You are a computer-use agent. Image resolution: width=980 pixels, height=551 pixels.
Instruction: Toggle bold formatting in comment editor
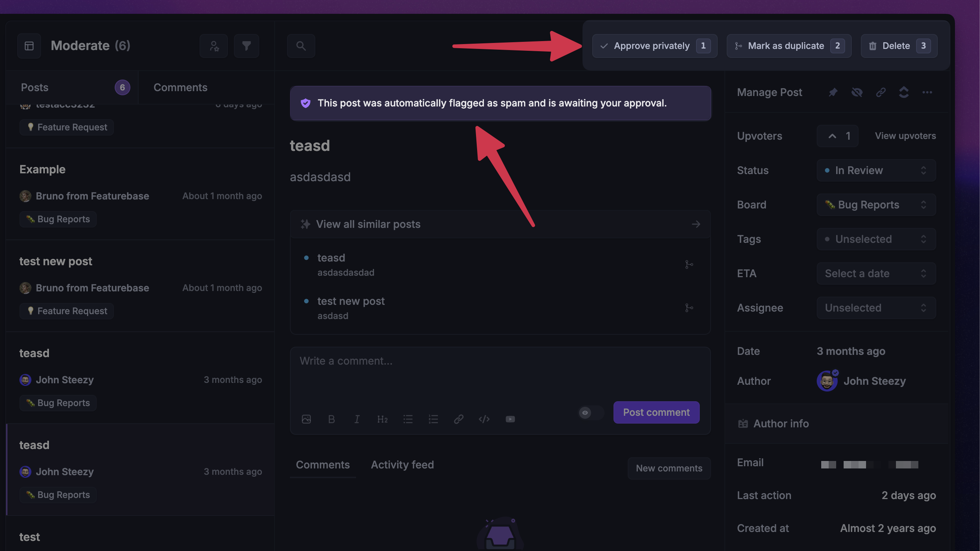331,419
